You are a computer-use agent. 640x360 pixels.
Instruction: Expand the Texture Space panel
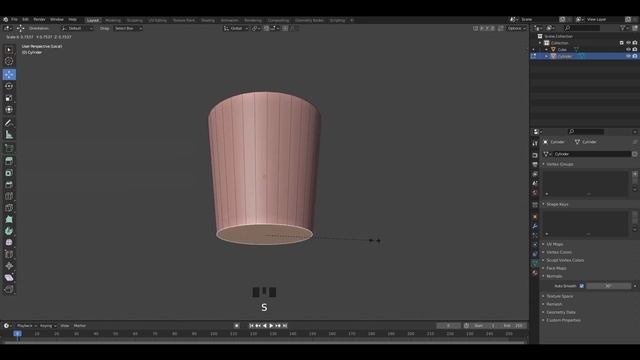[x=560, y=296]
